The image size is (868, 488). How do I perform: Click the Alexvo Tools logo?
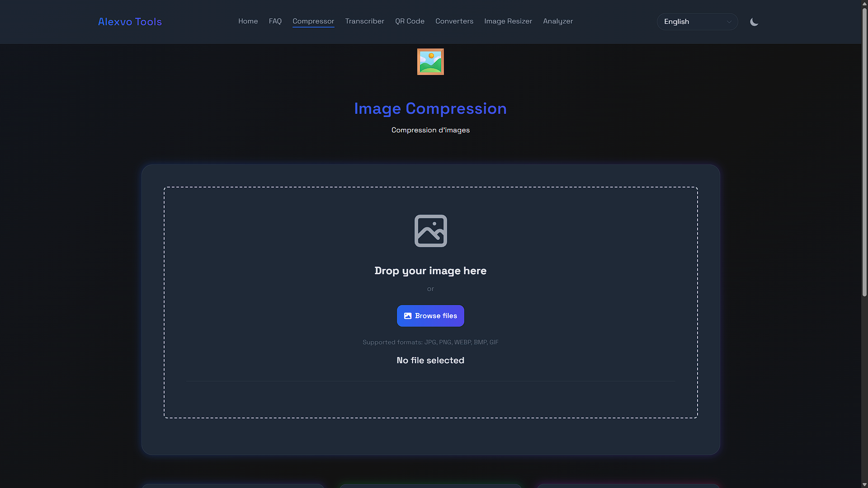tap(130, 21)
